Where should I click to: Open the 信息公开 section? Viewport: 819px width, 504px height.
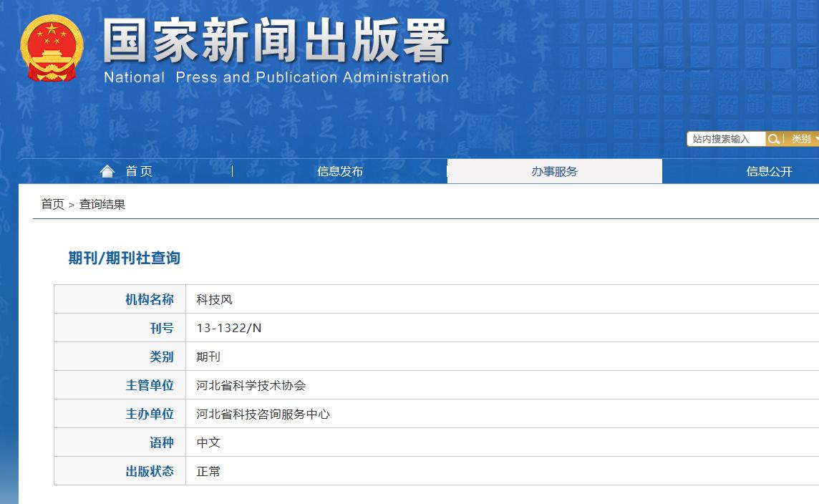769,171
